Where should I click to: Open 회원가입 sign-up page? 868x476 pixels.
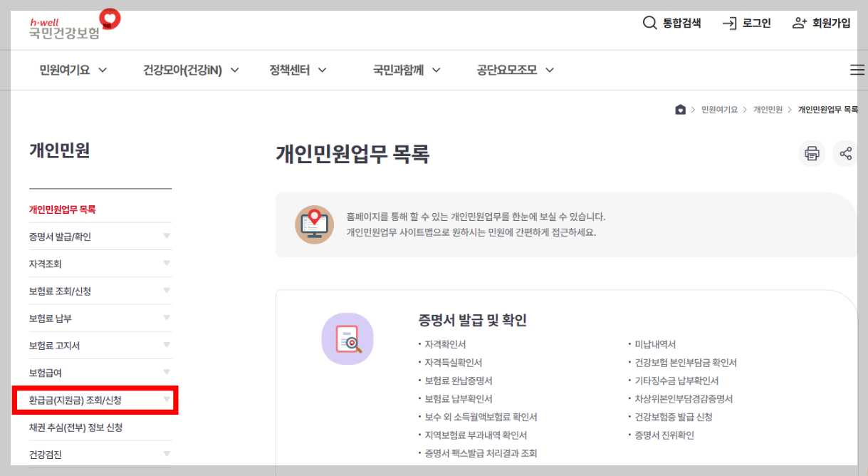(x=821, y=23)
